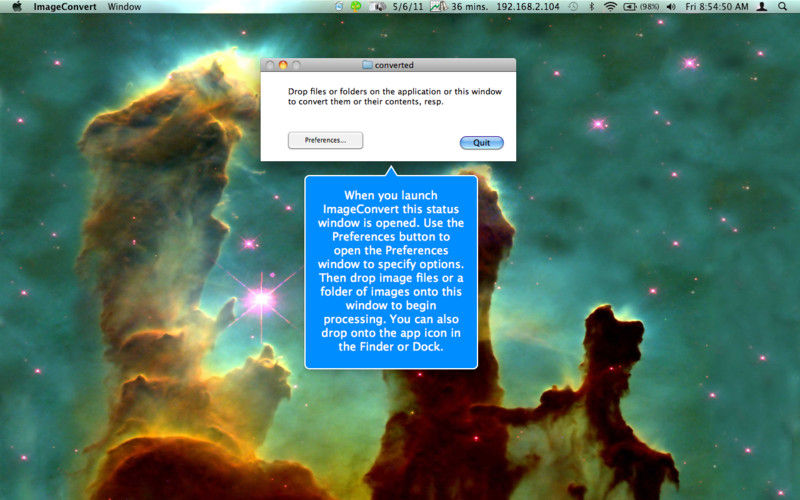
Task: Click the 5/6/11 date in menu bar
Action: tap(408, 7)
